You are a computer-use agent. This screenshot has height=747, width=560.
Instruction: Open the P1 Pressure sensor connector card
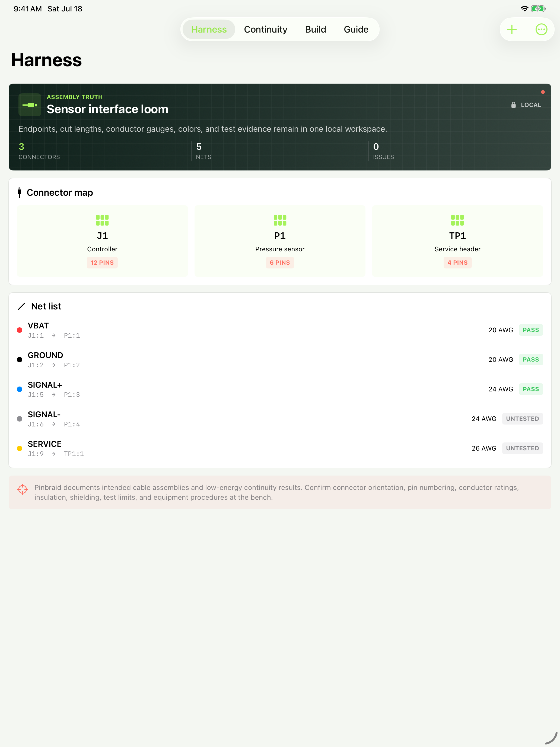pos(280,241)
